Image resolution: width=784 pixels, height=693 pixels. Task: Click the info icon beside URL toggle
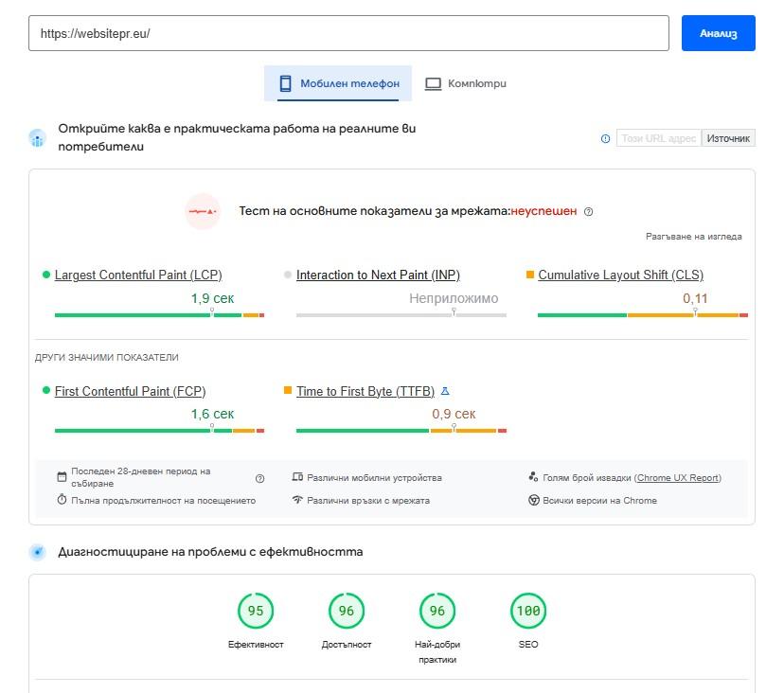(605, 138)
